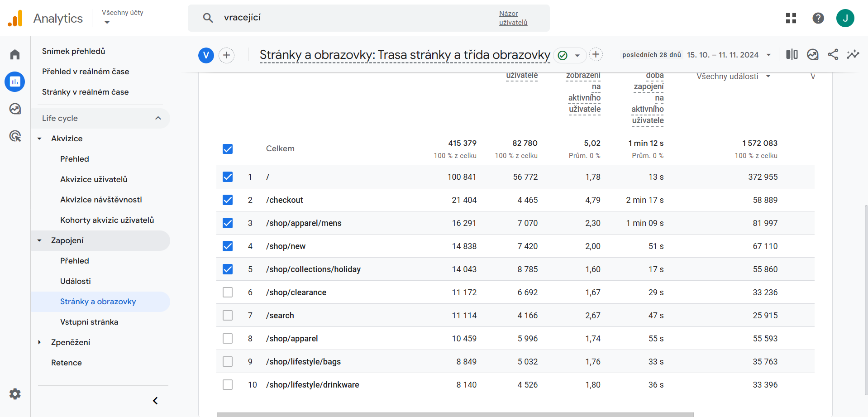Check the /shop/lifestyle/drinkware row checkbox
868x417 pixels.
click(x=228, y=385)
